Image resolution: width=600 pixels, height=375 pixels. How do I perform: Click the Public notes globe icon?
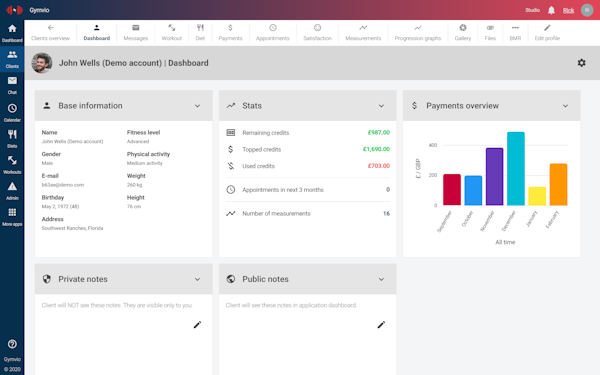click(230, 279)
